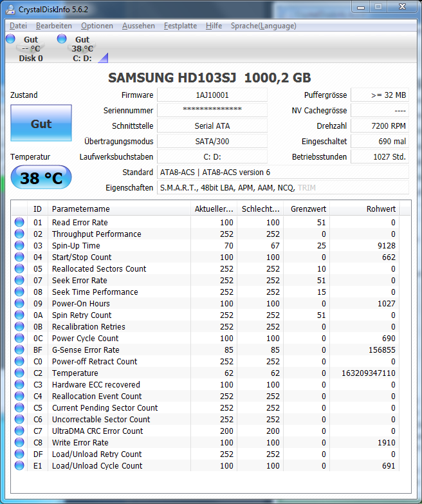Click the Rohwert column header
Screen dimensions: 422x504
365,209
